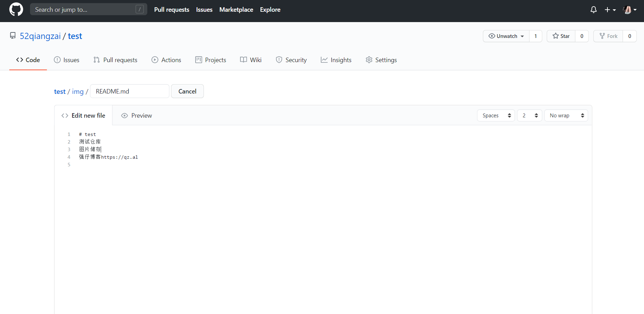Click the repository book icon
644x314 pixels.
pos(13,36)
